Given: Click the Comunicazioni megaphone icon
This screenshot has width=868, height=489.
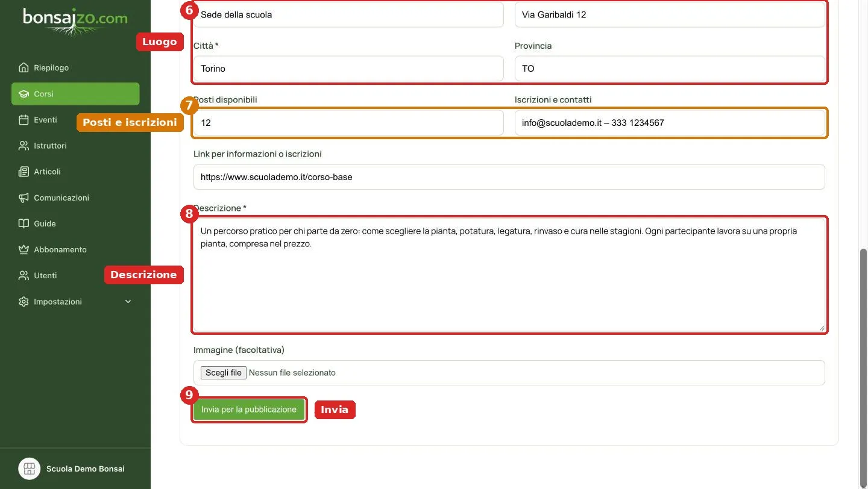Looking at the screenshot, I should tap(24, 198).
